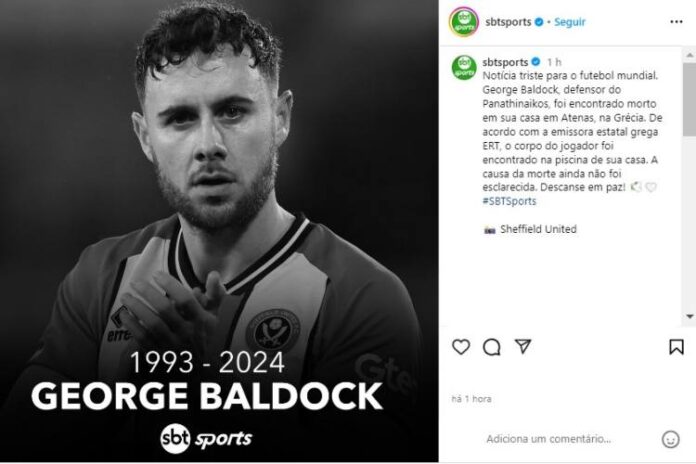The height and width of the screenshot is (464, 696).
Task: Click the sbtsports avatar beside the caption
Action: pyautogui.click(x=463, y=67)
